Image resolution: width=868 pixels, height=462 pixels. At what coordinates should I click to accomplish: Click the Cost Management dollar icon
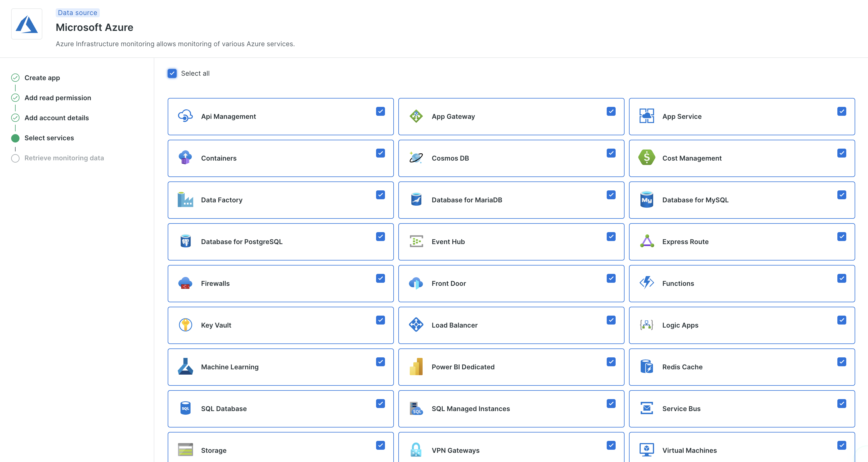(x=646, y=158)
